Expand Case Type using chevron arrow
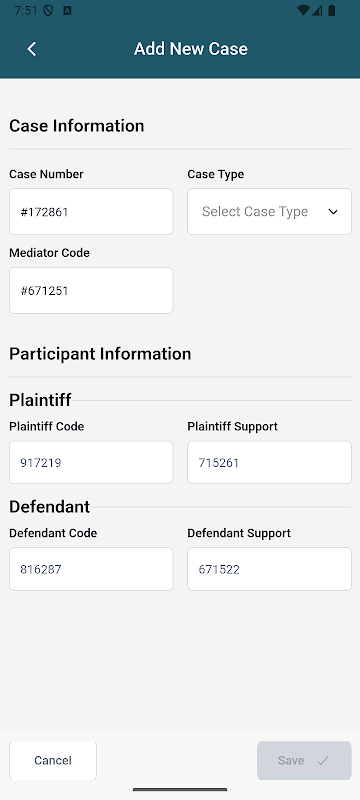This screenshot has height=800, width=360. tap(333, 212)
